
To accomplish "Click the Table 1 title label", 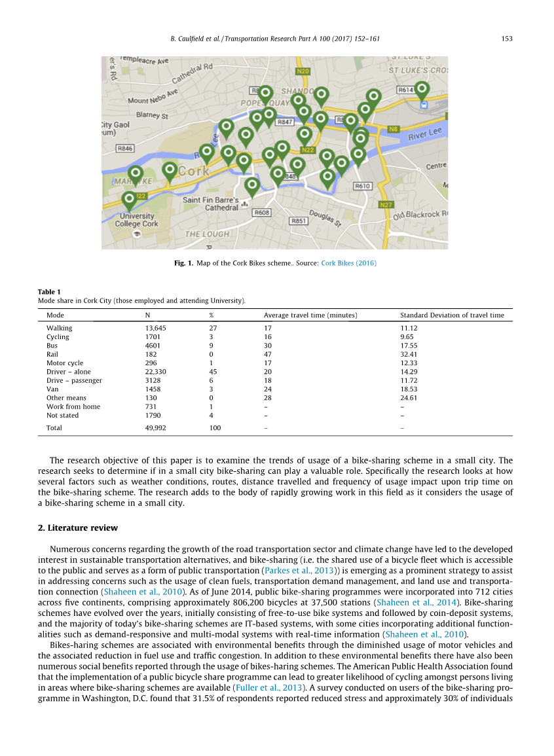I will pyautogui.click(x=49, y=292).
